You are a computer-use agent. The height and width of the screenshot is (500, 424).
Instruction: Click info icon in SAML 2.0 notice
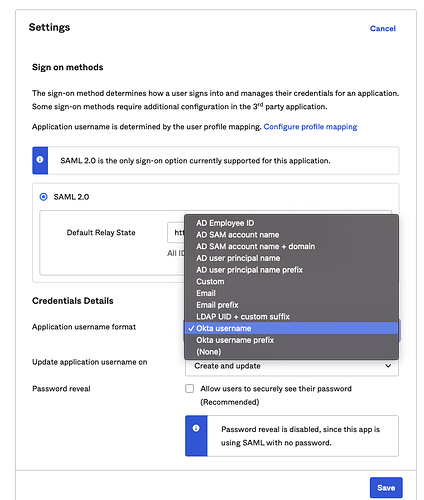click(40, 160)
